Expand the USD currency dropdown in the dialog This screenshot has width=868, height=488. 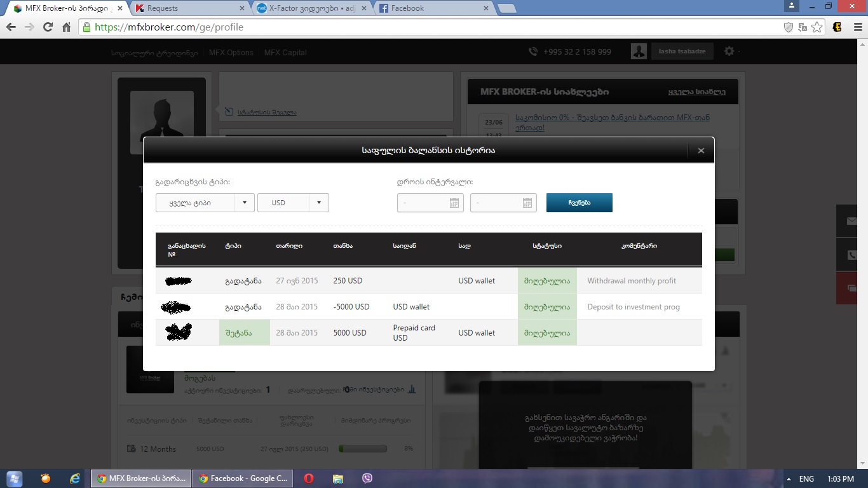tap(293, 203)
